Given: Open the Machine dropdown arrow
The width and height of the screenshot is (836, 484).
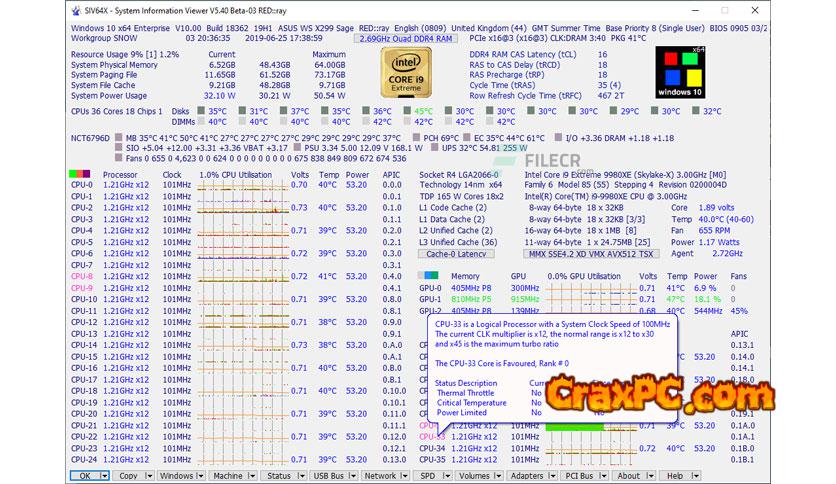Looking at the screenshot, I should 252,476.
